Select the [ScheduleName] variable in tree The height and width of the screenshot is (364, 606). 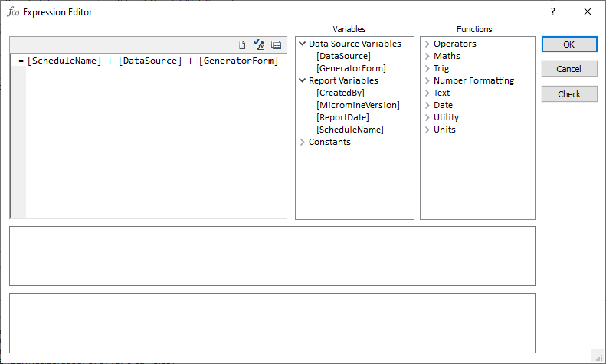(350, 130)
